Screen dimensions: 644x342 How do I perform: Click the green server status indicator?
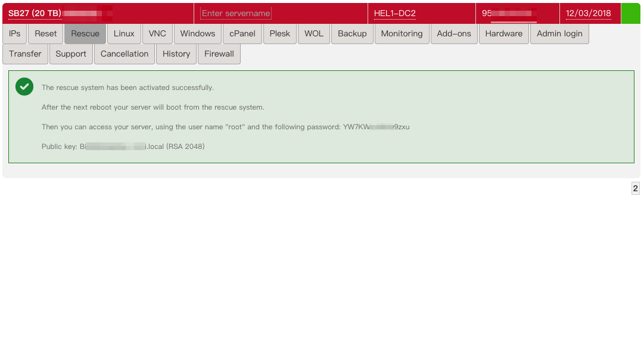pyautogui.click(x=630, y=13)
